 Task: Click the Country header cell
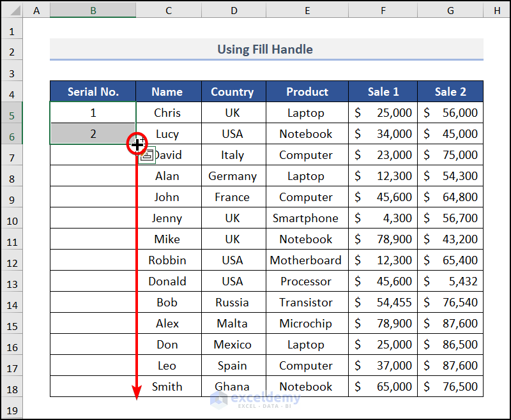[x=233, y=91]
